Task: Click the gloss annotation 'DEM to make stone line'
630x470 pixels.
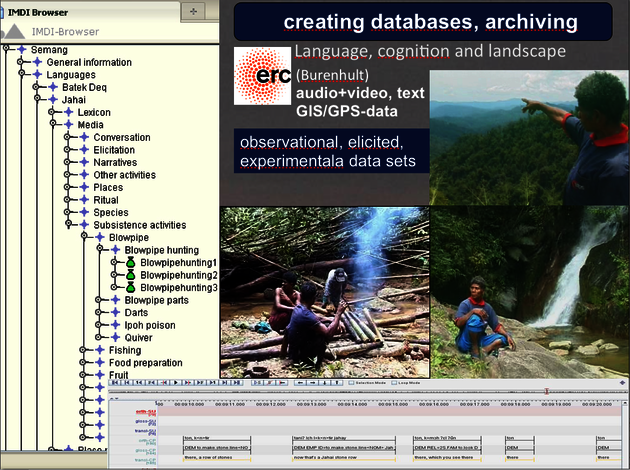Action: click(x=217, y=448)
